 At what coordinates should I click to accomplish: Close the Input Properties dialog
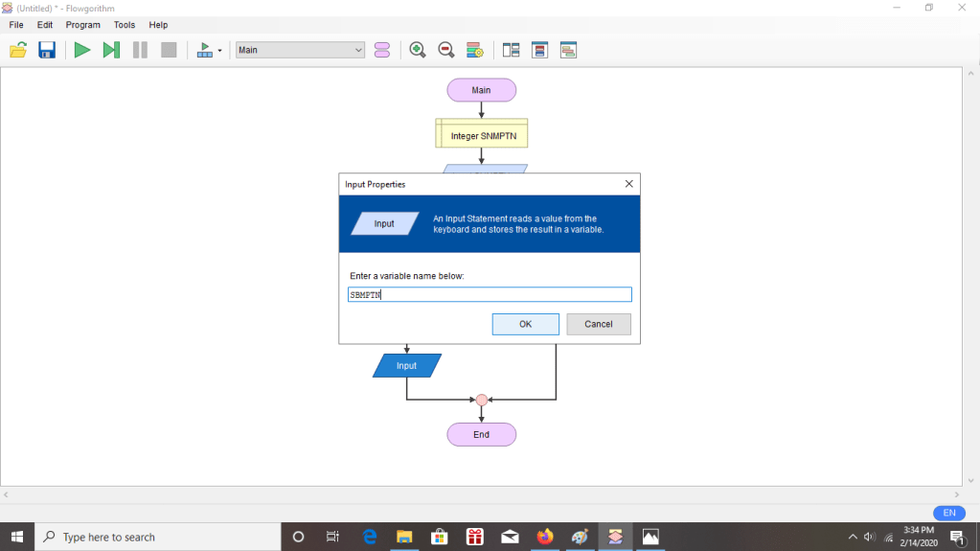(628, 184)
